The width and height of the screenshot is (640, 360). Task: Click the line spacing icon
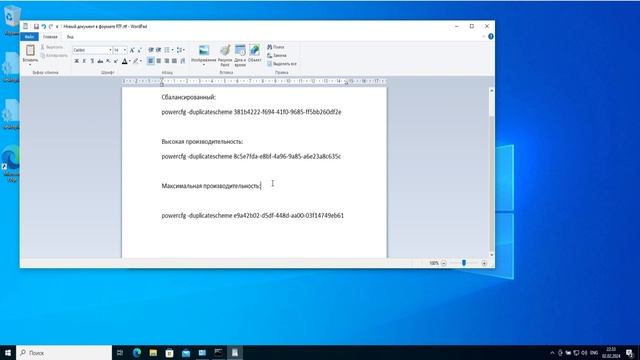pyautogui.click(x=179, y=50)
